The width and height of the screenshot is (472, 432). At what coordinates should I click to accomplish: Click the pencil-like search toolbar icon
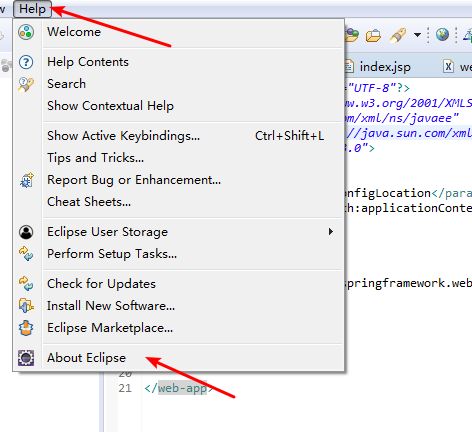[398, 35]
